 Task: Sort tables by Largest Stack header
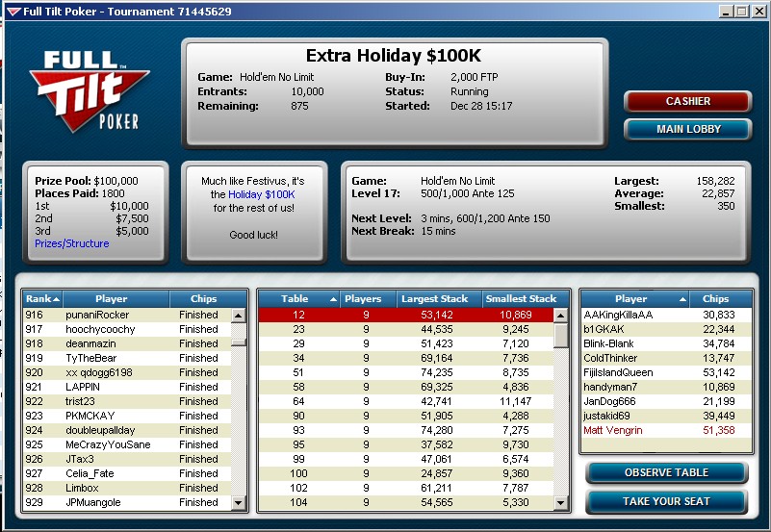click(439, 298)
